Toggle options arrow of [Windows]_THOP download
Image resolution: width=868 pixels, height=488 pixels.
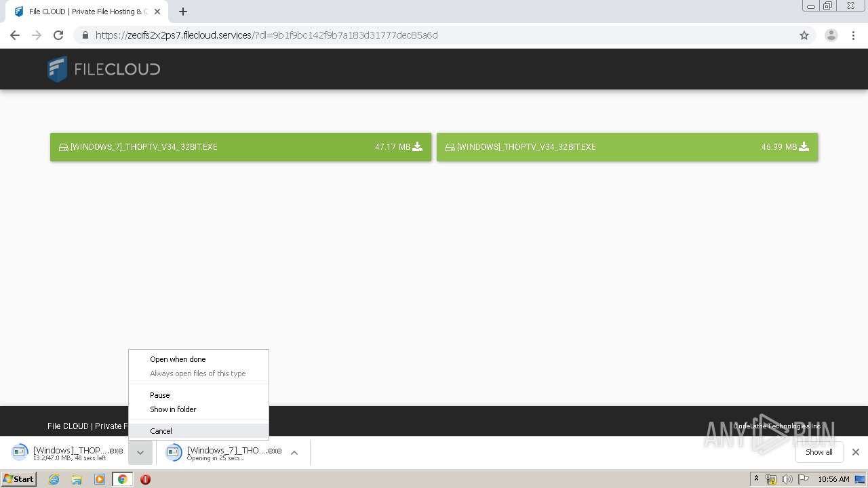tap(140, 453)
